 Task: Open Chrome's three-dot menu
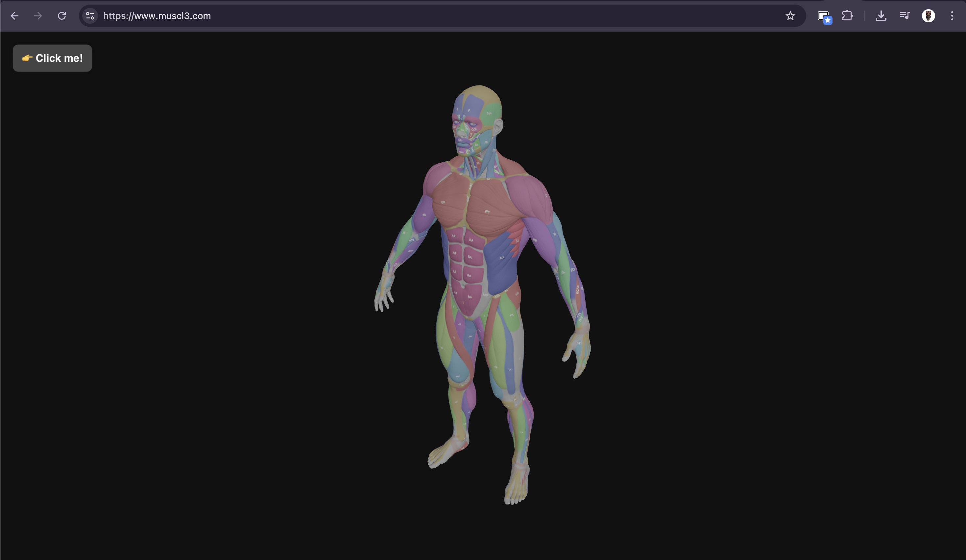[952, 16]
